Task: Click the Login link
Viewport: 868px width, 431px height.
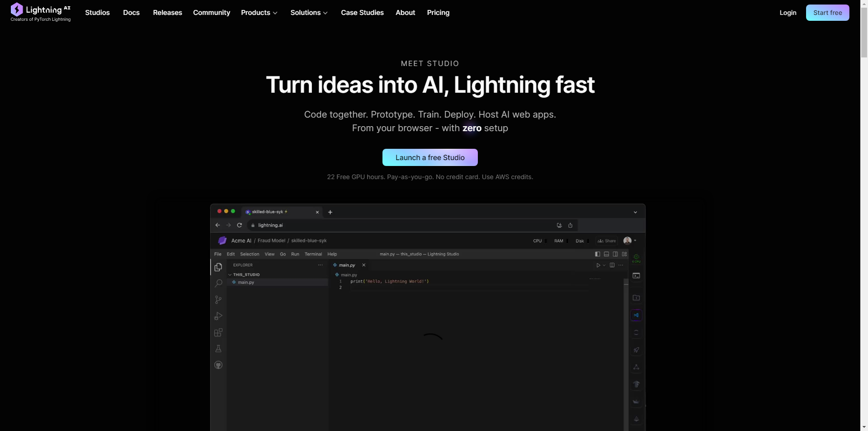Action: [788, 13]
